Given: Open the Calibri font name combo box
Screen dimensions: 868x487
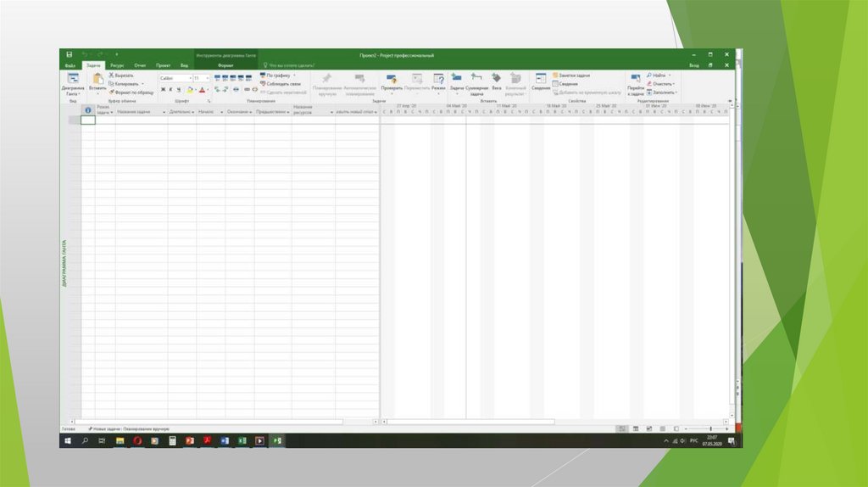Looking at the screenshot, I should click(175, 78).
